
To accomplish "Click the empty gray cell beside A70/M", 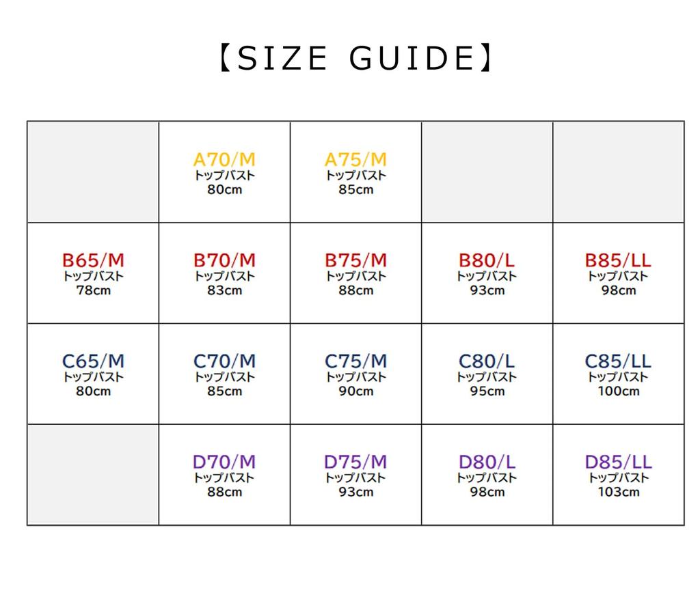I will (x=93, y=172).
